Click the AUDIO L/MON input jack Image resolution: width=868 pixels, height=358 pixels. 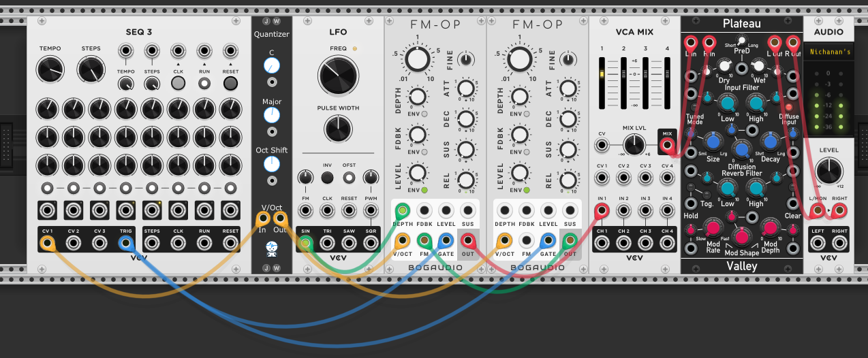[817, 212]
